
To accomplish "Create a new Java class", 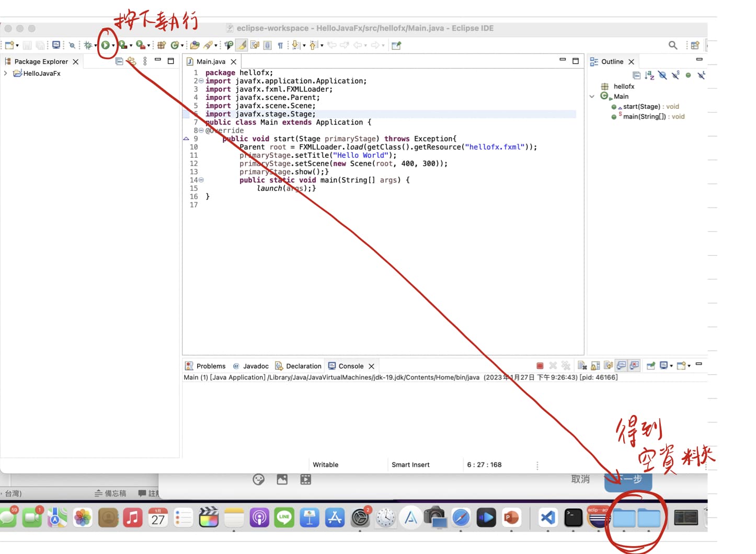I will click(x=176, y=45).
